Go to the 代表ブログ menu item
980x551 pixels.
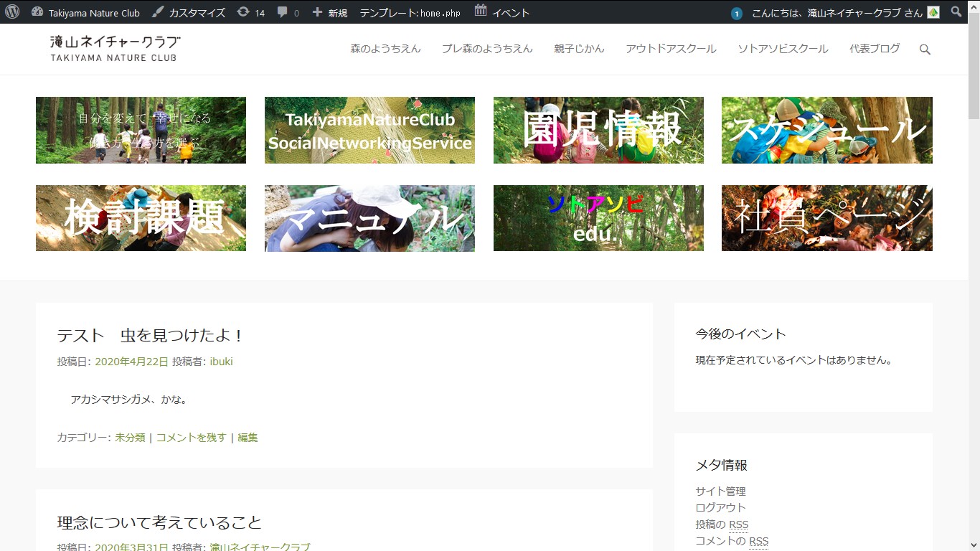pyautogui.click(x=875, y=49)
